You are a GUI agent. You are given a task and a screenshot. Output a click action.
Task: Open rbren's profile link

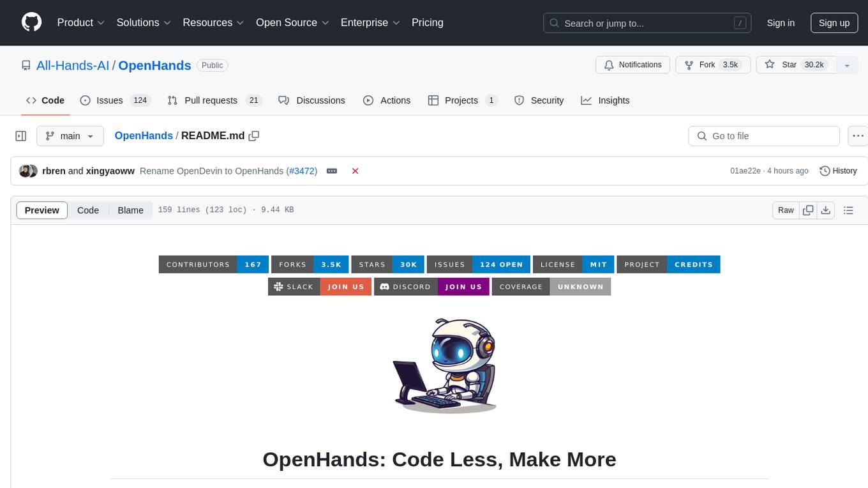click(54, 171)
